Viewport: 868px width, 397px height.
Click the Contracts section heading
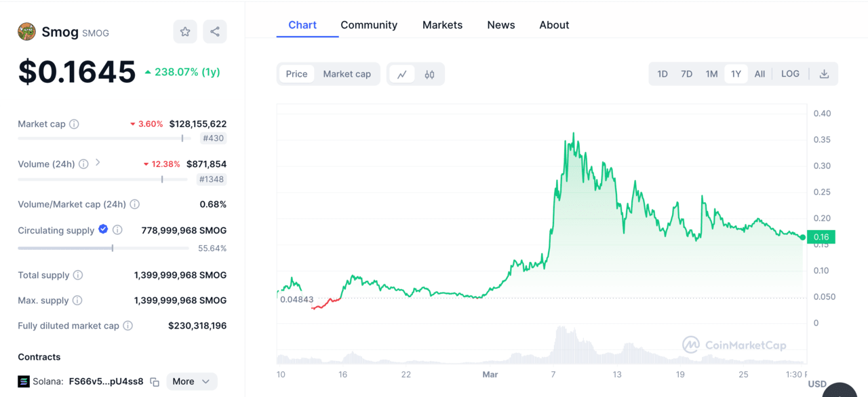tap(39, 357)
